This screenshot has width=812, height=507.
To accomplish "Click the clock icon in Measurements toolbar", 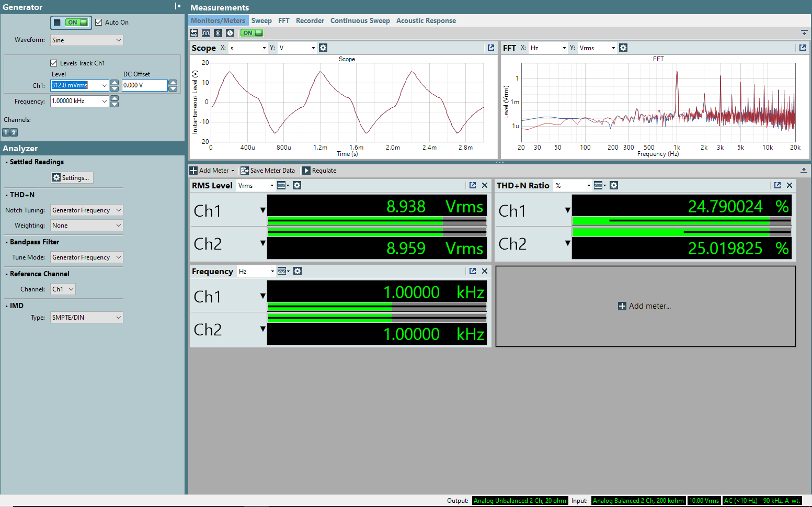I will pyautogui.click(x=230, y=33).
